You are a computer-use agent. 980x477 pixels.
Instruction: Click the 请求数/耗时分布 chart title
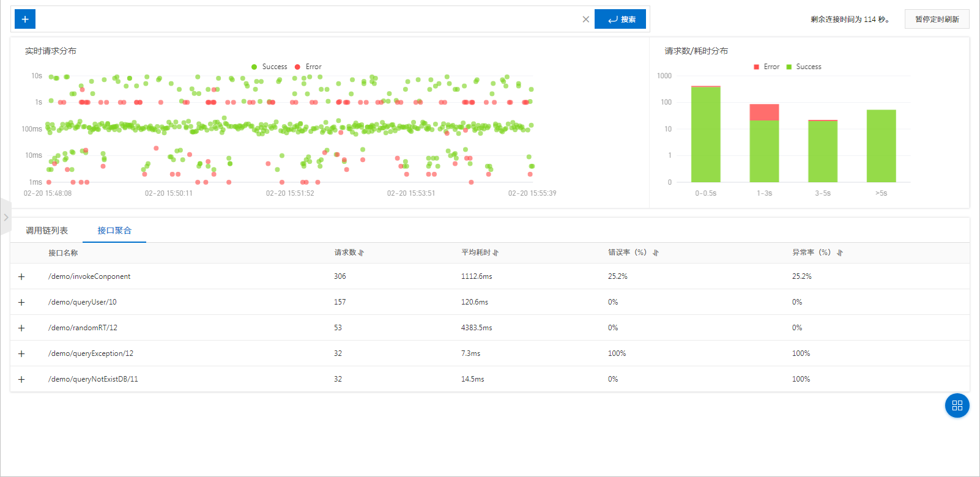(x=696, y=51)
